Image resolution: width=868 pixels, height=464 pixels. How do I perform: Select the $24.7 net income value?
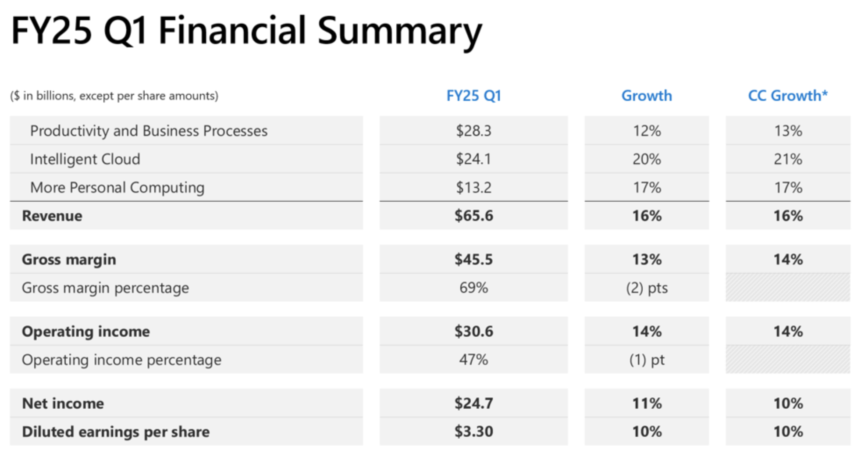point(473,403)
